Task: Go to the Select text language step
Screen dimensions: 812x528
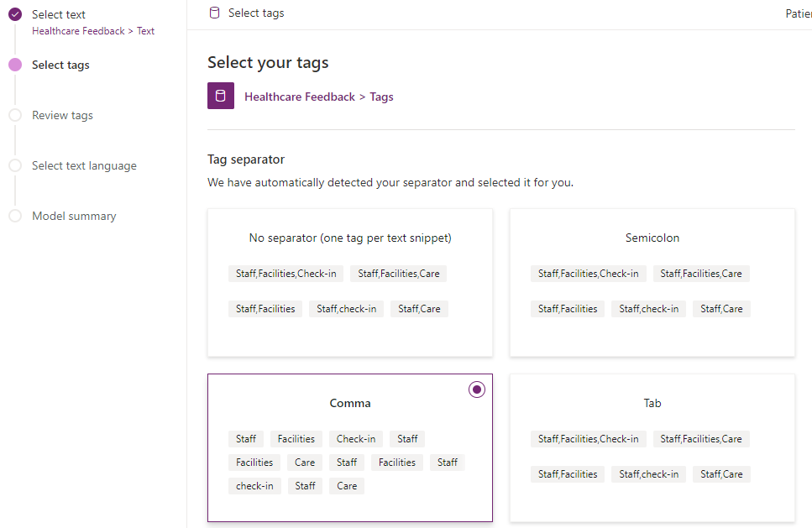Action: tap(84, 165)
